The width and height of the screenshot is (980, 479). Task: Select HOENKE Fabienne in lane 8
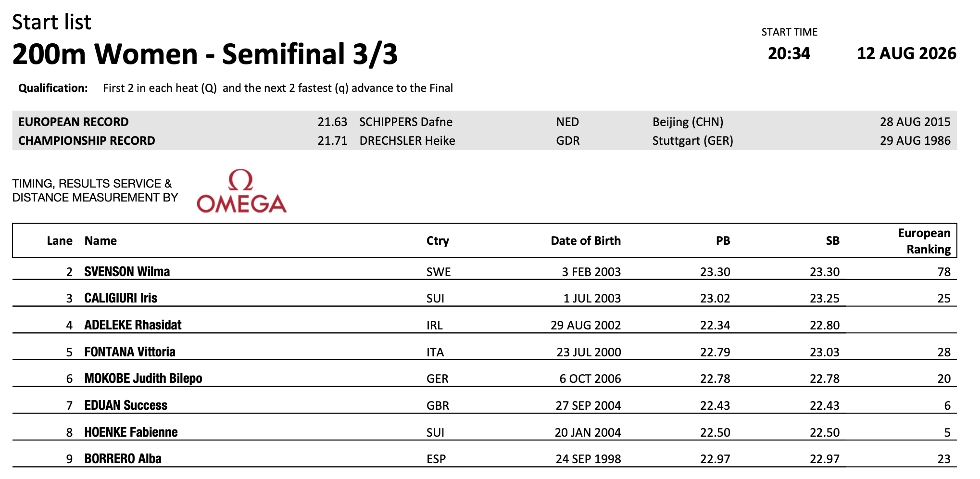(x=131, y=432)
